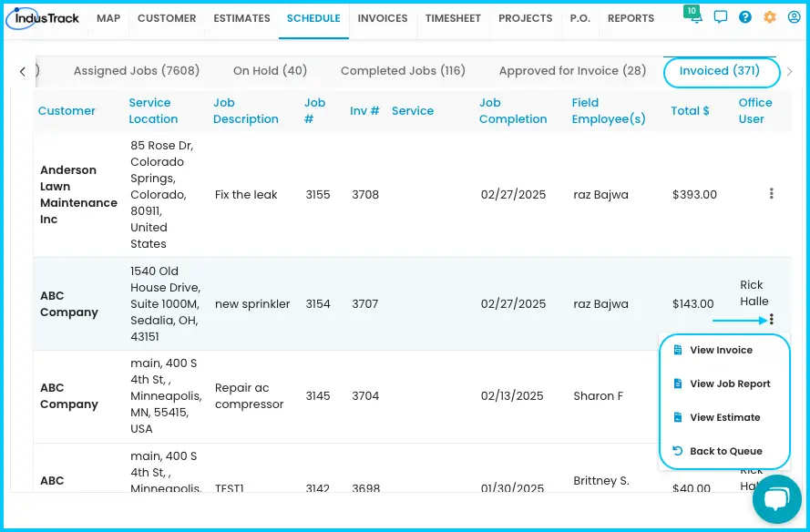
Task: Click field employee Brittney S.
Action: click(601, 480)
